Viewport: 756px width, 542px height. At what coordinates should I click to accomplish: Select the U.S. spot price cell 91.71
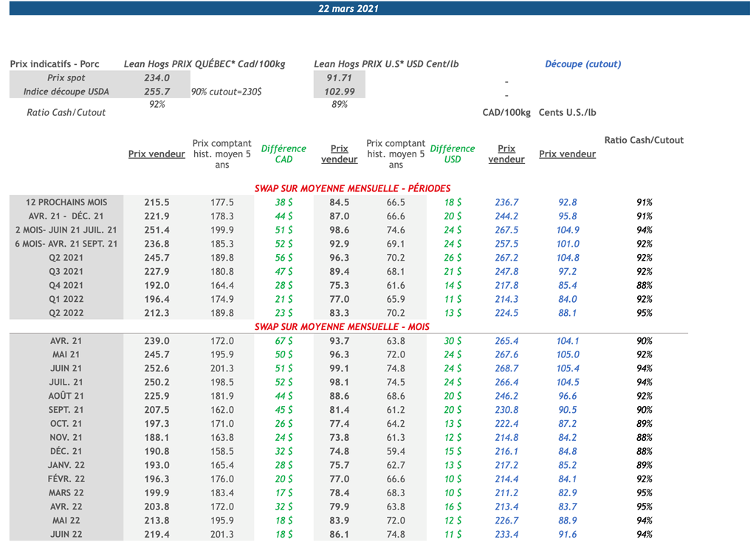click(x=339, y=78)
